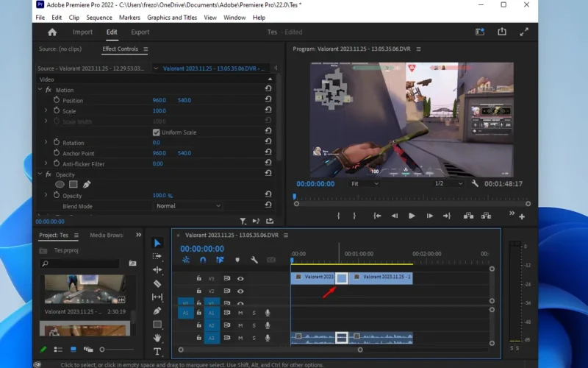Image resolution: width=588 pixels, height=368 pixels.
Task: Toggle V3 track output eye
Action: point(240,279)
